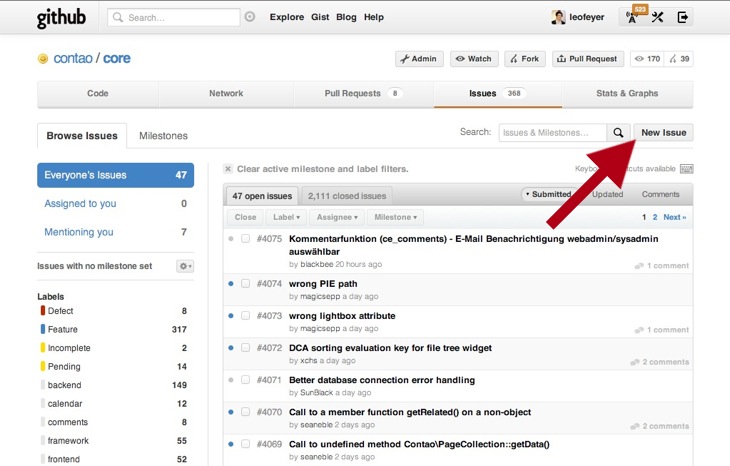Image resolution: width=730 pixels, height=466 pixels.
Task: Switch to the Code tab
Action: point(98,94)
